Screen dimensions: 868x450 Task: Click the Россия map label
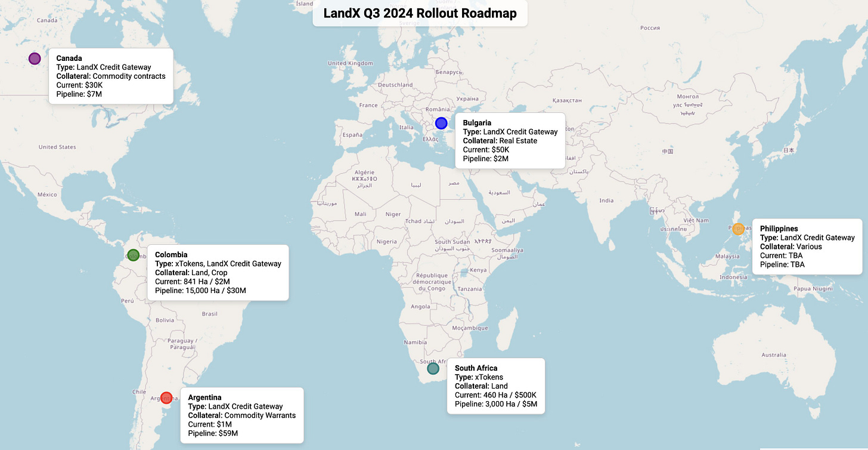coord(650,28)
